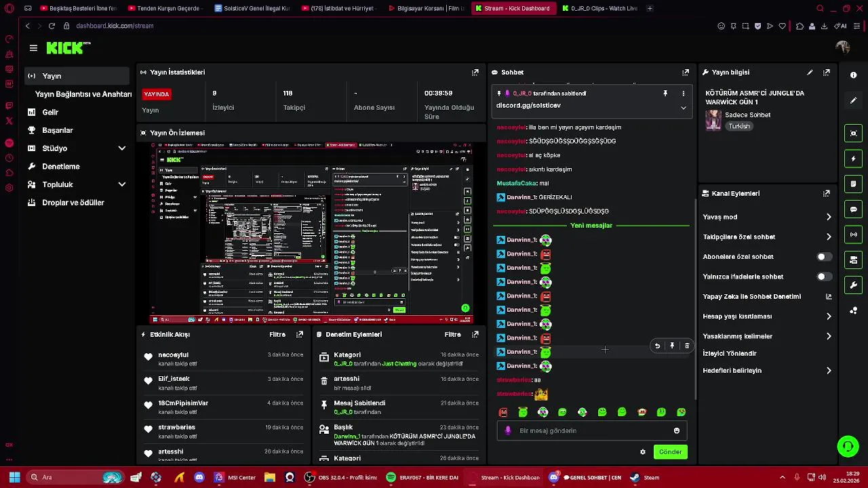This screenshot has height=488, width=868.
Task: Click the Kick logo
Action: [68, 47]
